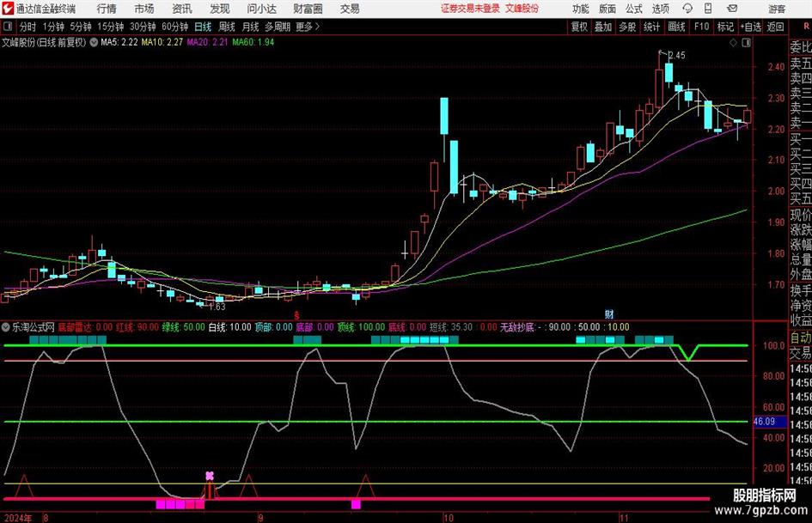This screenshot has width=812, height=523.
Task: Open the mobile phone icon in title bar
Action: pyautogui.click(x=708, y=9)
